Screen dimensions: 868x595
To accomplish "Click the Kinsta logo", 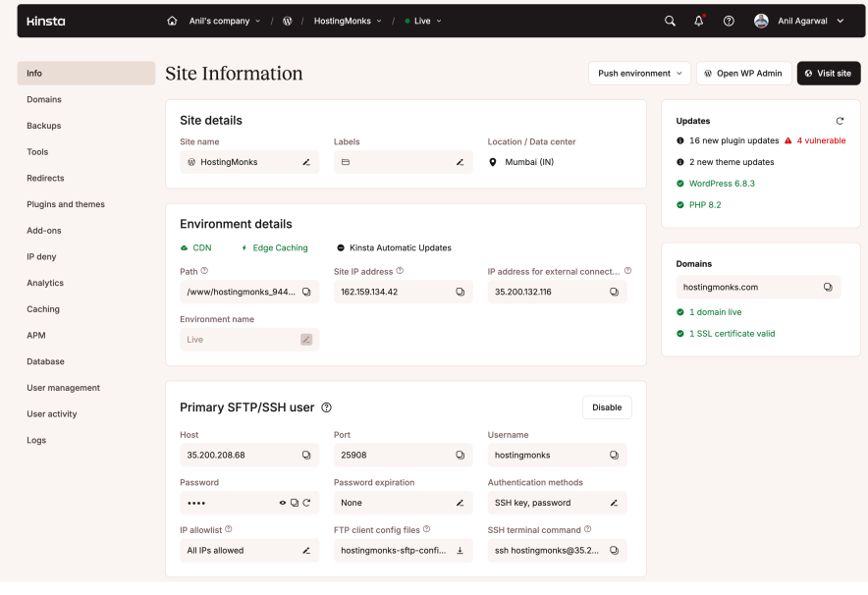I will coord(46,21).
